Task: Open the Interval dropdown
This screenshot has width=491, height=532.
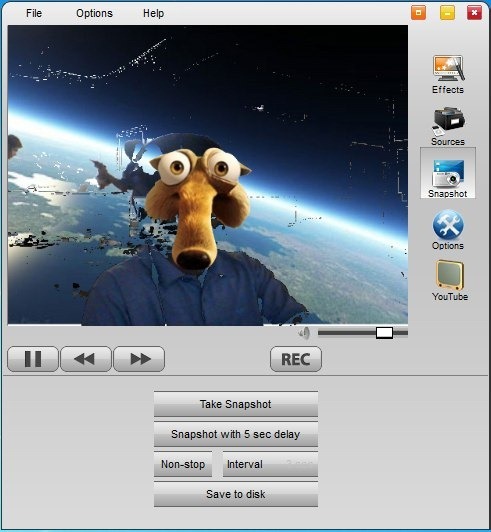Action: coord(270,464)
